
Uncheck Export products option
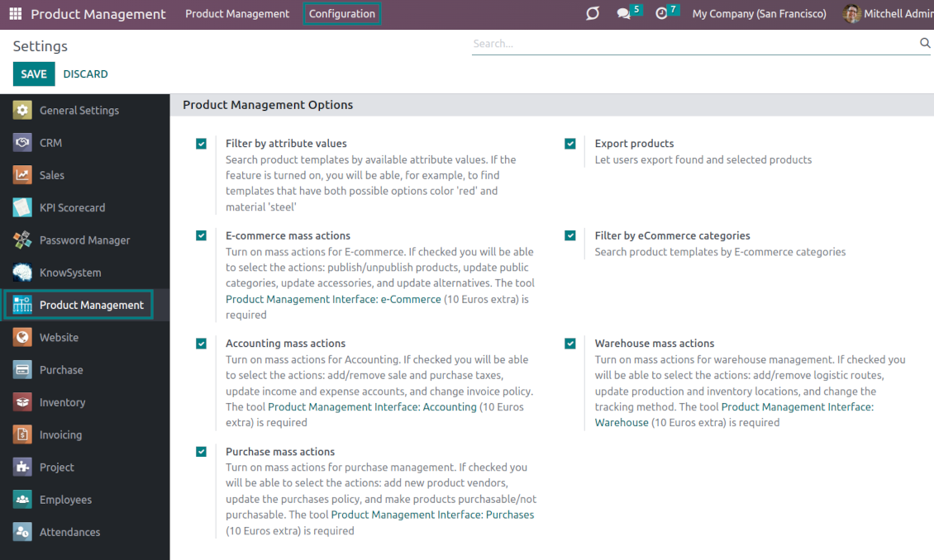570,144
